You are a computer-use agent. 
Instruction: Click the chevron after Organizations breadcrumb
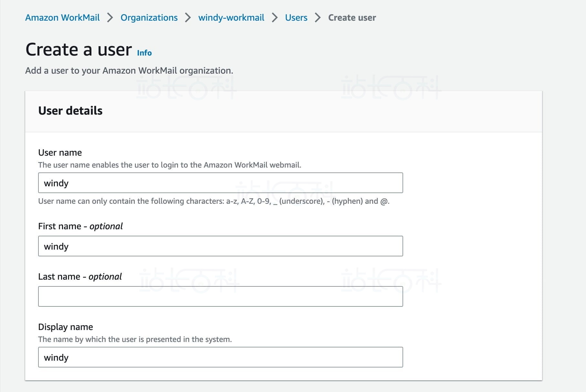tap(188, 17)
